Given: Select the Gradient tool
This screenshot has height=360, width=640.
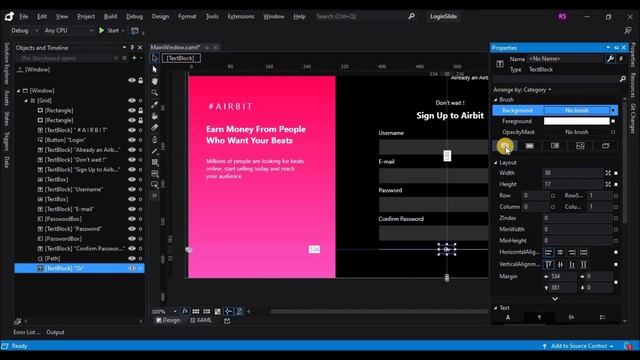Looking at the screenshot, I should coord(155,128).
